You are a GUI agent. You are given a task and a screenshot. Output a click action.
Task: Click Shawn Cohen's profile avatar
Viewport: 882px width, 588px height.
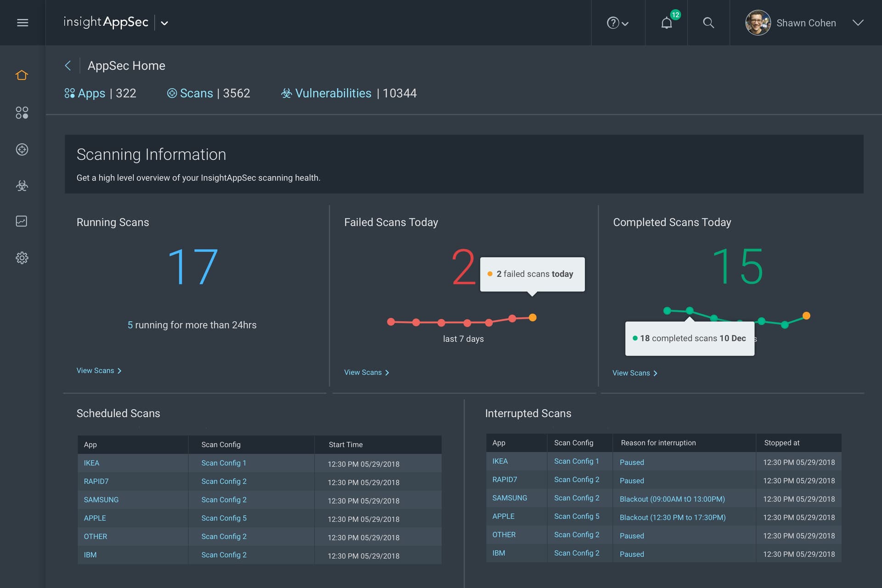coord(758,23)
